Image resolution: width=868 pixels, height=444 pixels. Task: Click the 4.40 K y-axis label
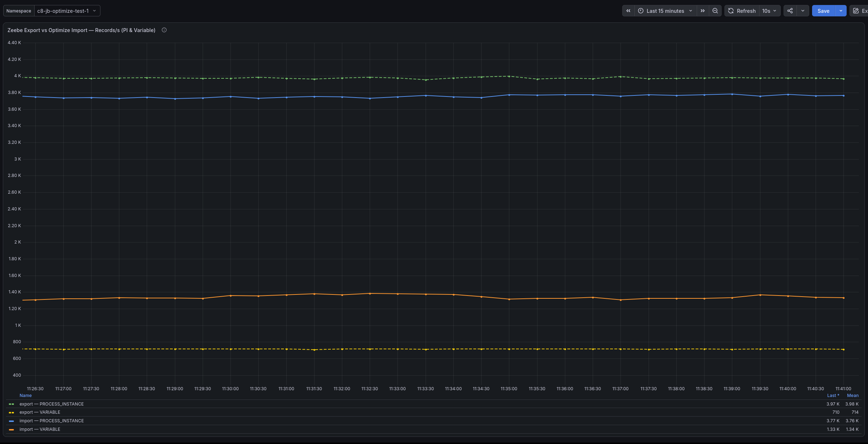pos(14,42)
